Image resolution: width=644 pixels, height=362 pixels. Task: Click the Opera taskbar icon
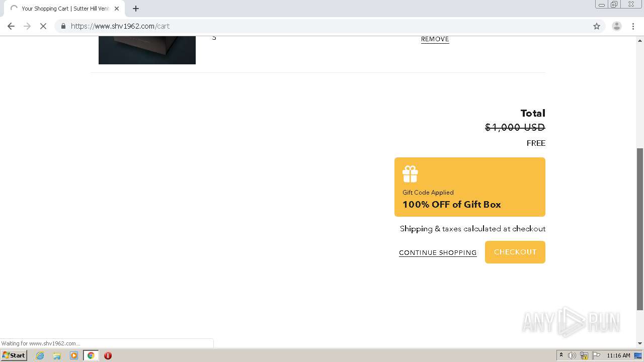tap(108, 355)
